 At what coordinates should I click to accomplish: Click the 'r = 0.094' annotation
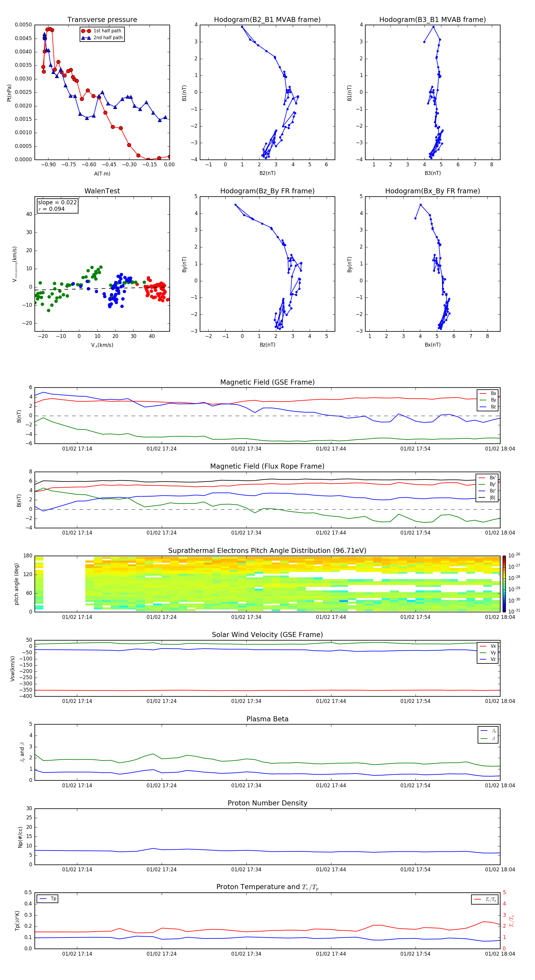click(51, 209)
